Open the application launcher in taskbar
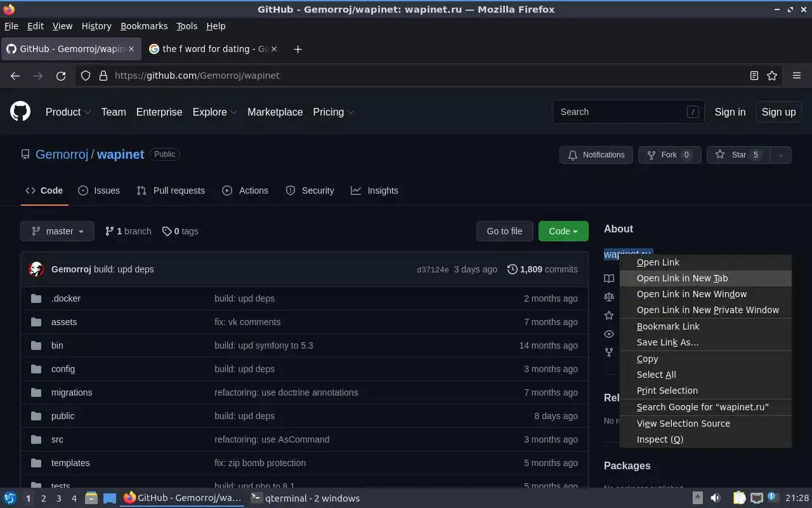Image resolution: width=812 pixels, height=508 pixels. [x=10, y=498]
